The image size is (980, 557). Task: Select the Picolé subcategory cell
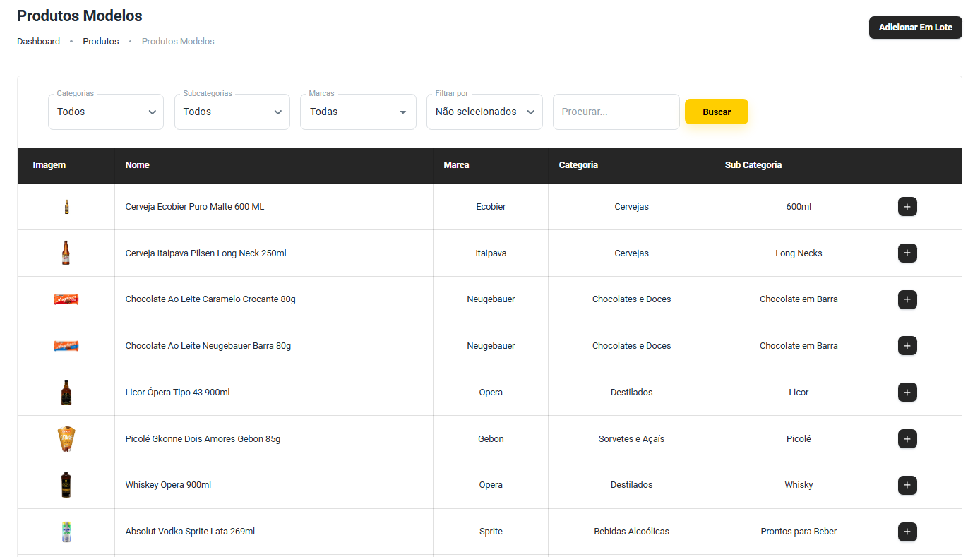click(799, 439)
